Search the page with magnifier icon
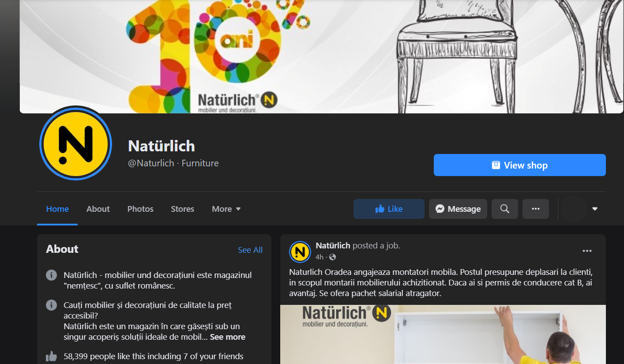 pyautogui.click(x=505, y=209)
